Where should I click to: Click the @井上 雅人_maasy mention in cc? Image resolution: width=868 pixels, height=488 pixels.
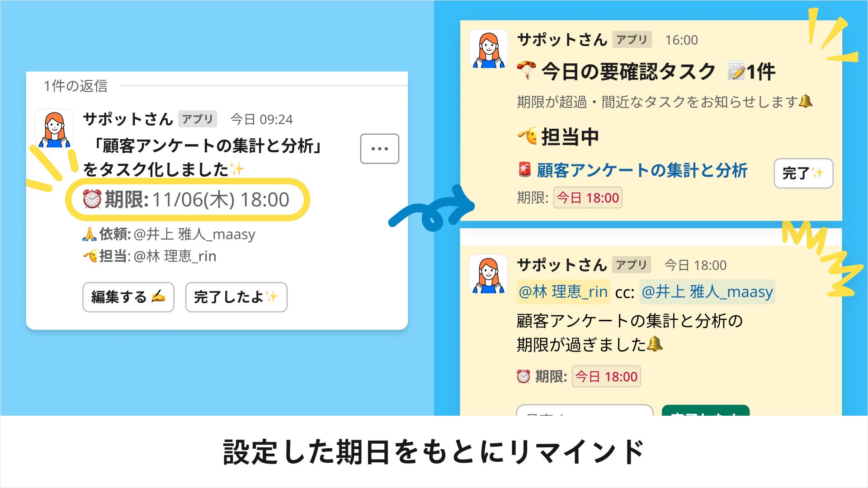708,292
